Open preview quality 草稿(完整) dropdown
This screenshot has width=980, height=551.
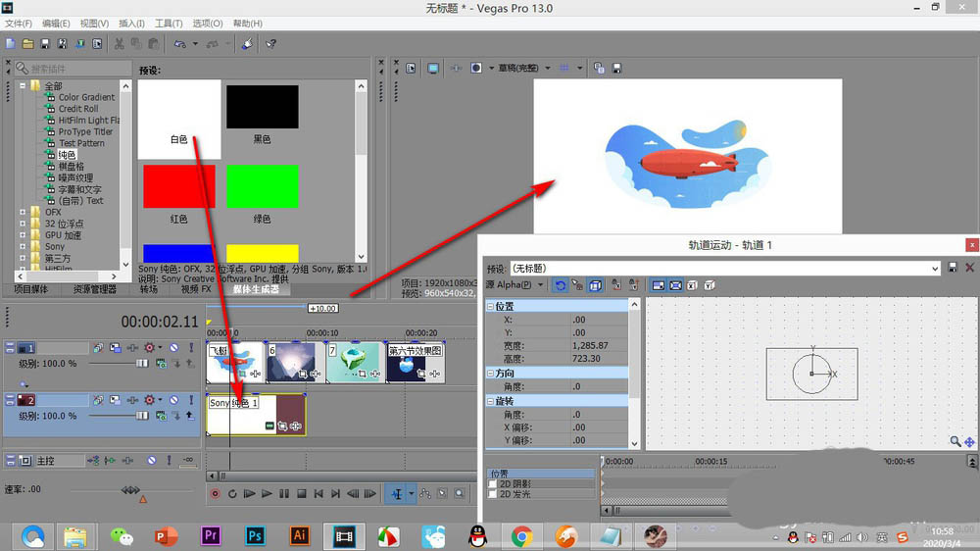coord(548,69)
